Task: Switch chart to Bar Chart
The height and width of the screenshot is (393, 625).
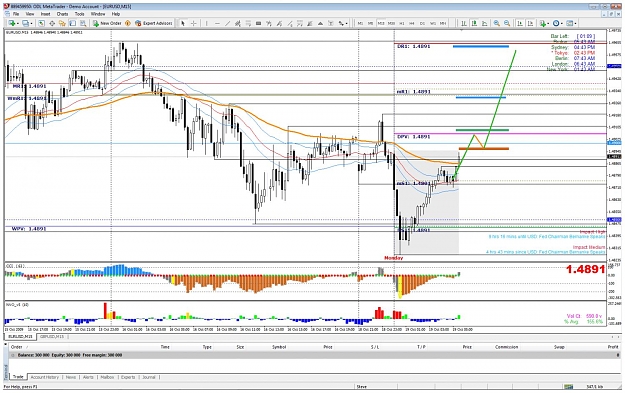Action: coord(464,24)
